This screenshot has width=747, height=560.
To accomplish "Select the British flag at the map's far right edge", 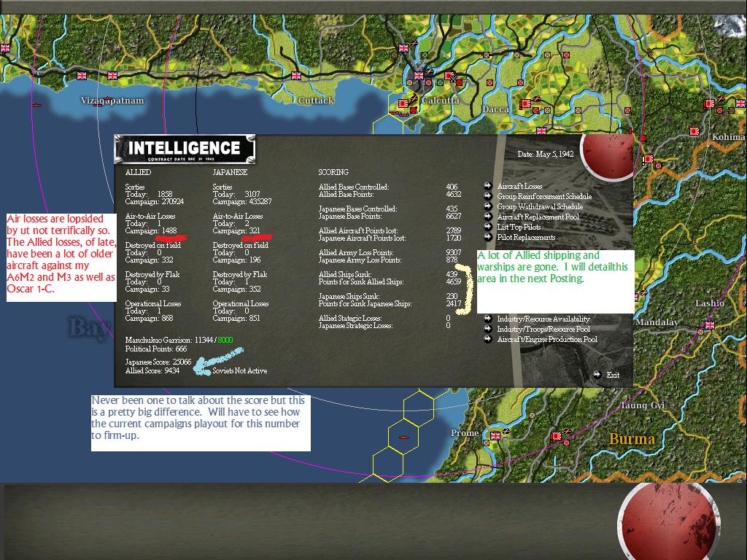I will pyautogui.click(x=740, y=103).
